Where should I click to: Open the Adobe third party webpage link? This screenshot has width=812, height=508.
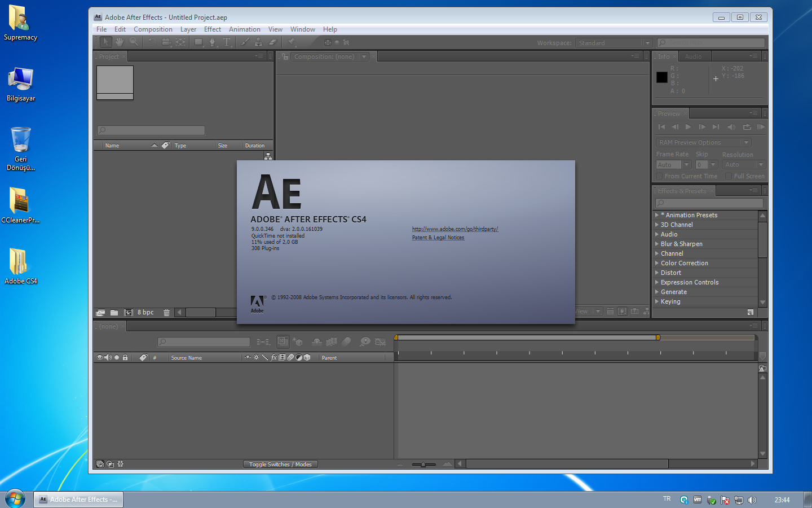pos(455,229)
